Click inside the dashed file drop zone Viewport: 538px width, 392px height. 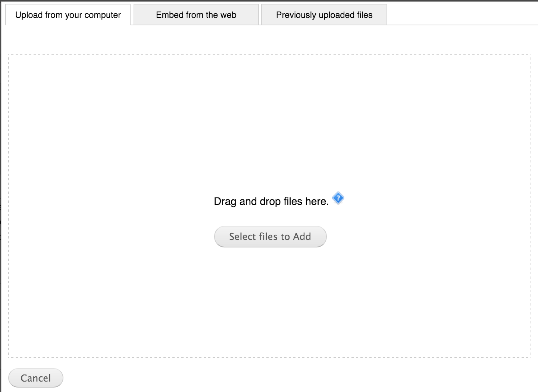pyautogui.click(x=269, y=206)
